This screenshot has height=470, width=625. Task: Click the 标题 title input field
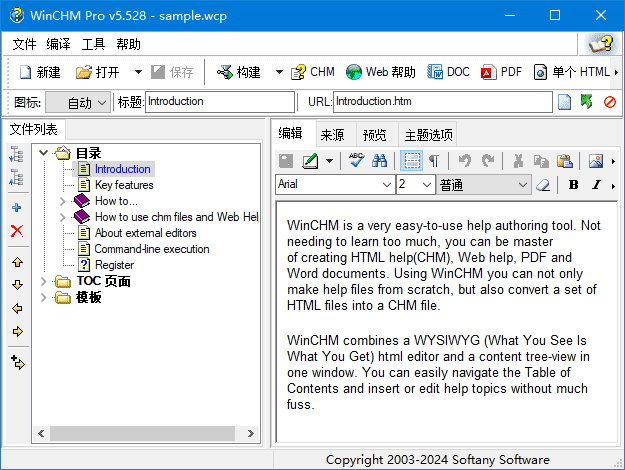220,102
